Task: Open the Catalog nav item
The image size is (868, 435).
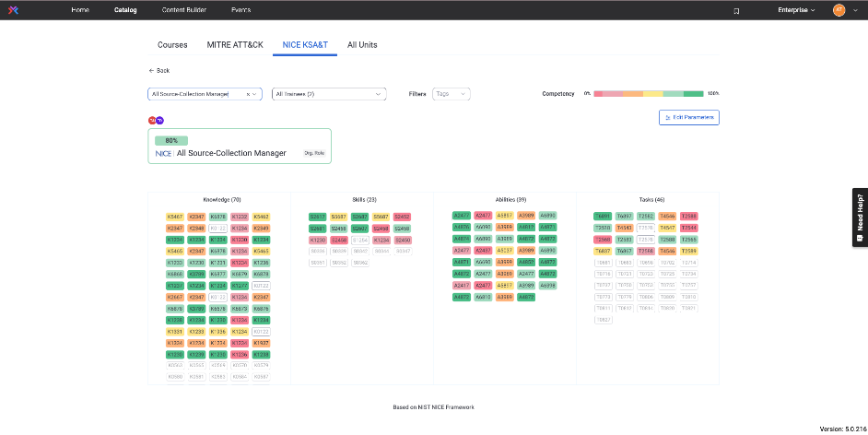Action: (x=125, y=10)
